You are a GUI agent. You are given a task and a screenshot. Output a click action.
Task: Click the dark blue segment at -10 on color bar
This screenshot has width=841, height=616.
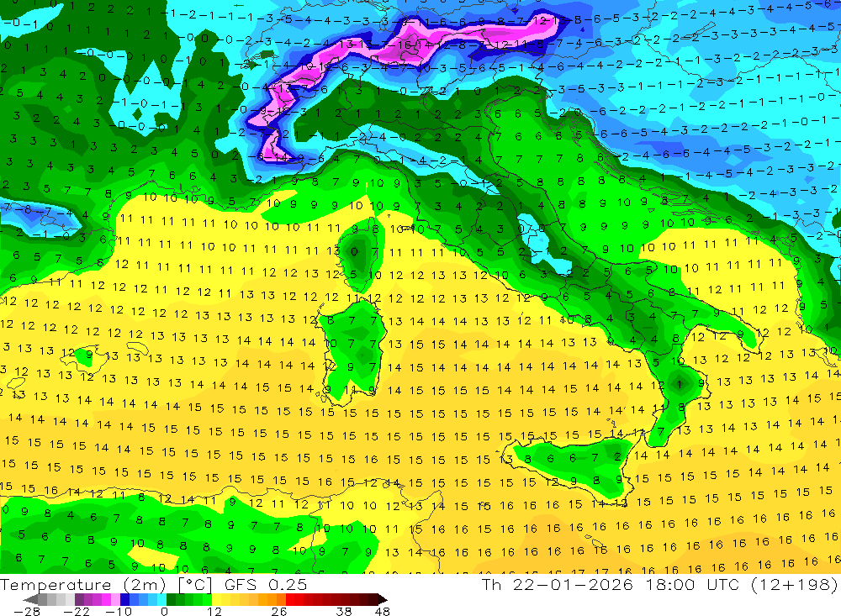124,599
